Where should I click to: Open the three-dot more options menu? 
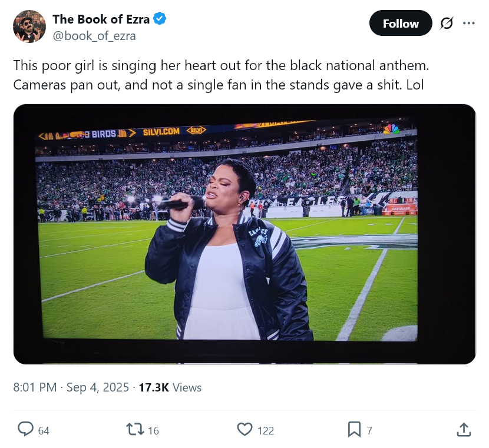coord(469,24)
